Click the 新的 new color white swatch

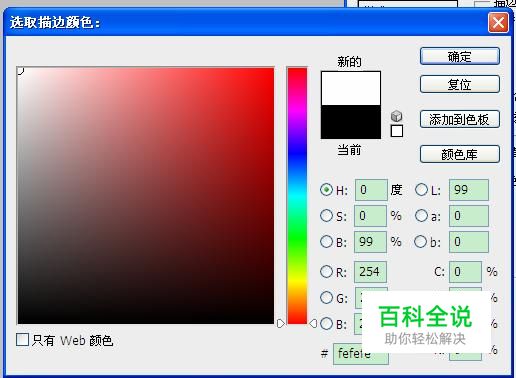[x=351, y=88]
